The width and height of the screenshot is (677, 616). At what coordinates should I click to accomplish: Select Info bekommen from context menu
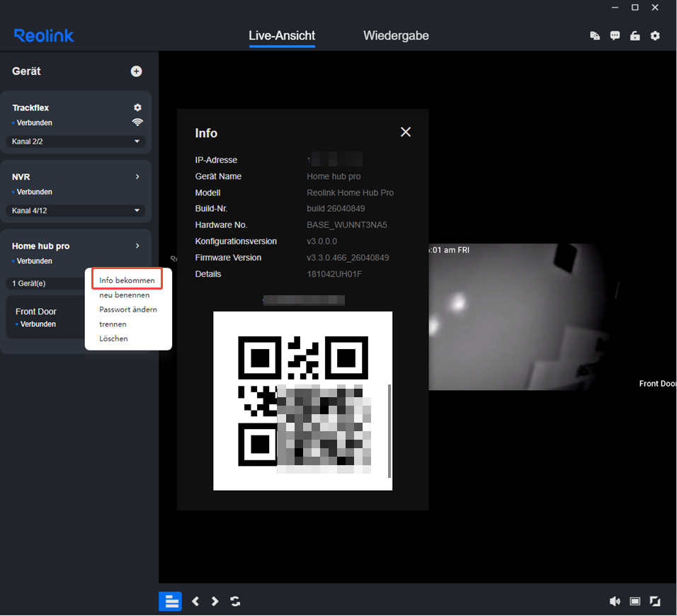127,280
